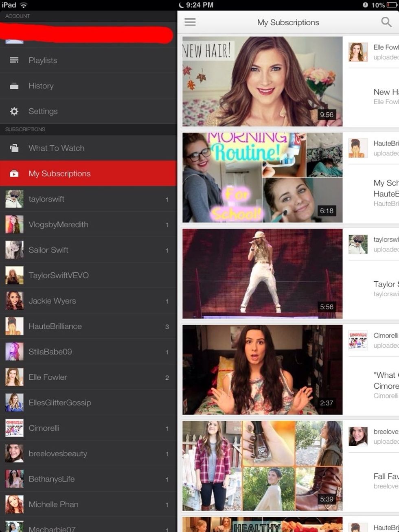399x532 pixels.
Task: Select the Playlists icon in sidebar
Action: pyautogui.click(x=14, y=60)
